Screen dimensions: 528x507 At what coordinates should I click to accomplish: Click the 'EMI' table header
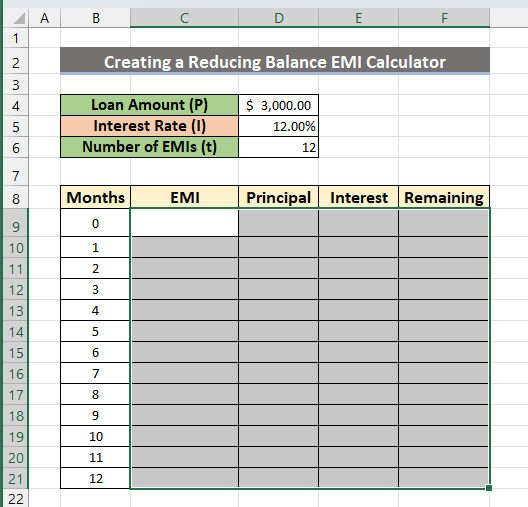pos(185,197)
